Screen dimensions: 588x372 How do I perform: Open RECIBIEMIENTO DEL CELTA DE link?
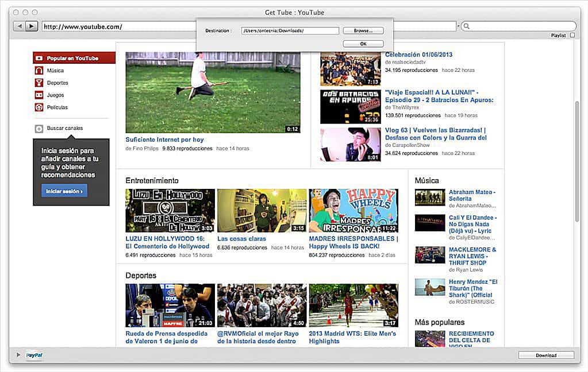point(471,340)
